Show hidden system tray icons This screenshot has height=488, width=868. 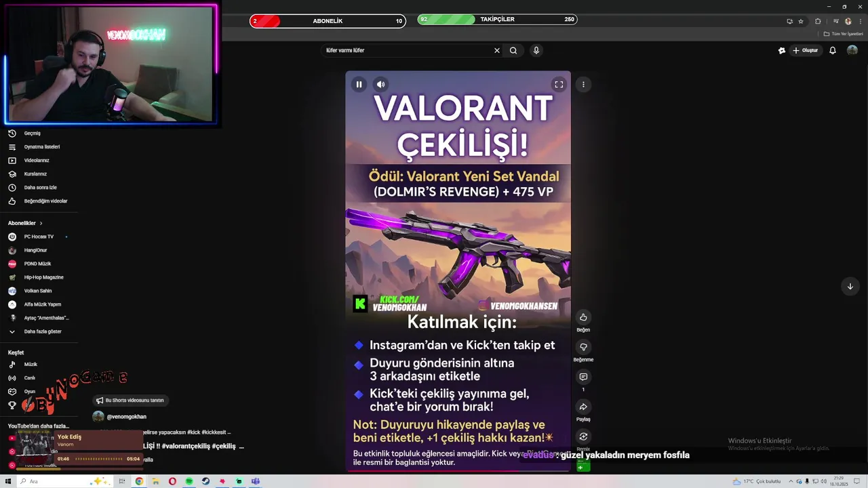coord(791,481)
